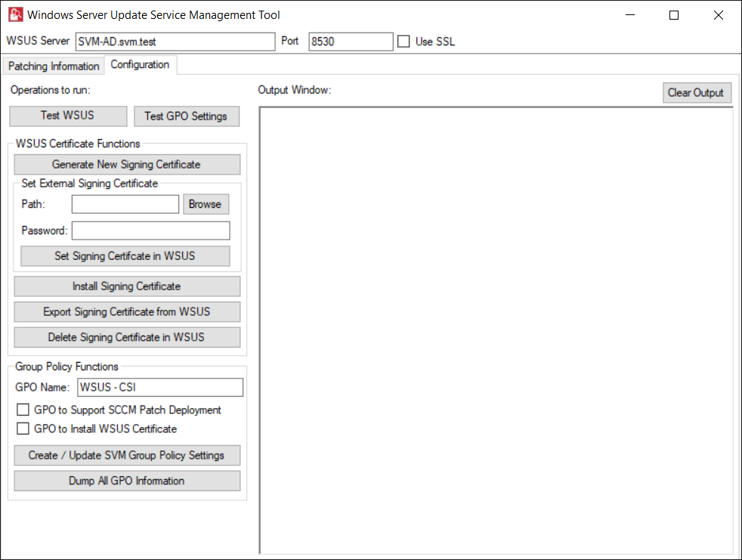Screen dimensions: 742x560
Task: Click Create / Update SVM Group Policy Settings
Action: (127, 456)
